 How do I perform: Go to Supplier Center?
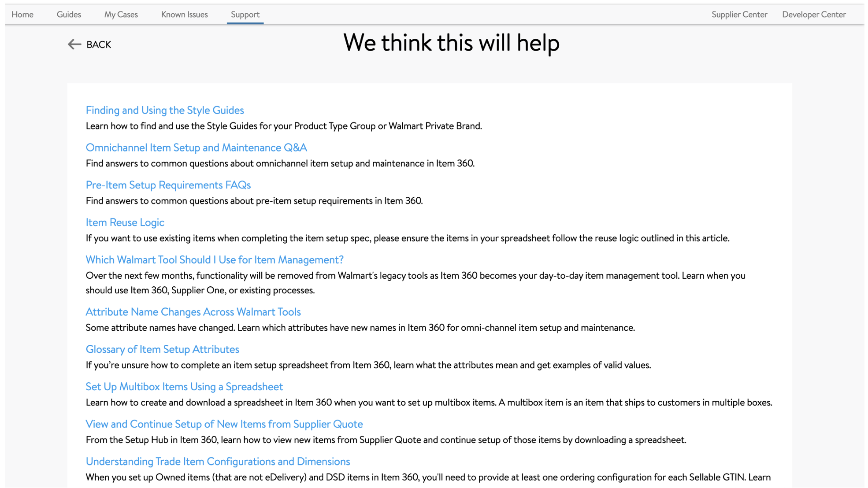point(739,15)
